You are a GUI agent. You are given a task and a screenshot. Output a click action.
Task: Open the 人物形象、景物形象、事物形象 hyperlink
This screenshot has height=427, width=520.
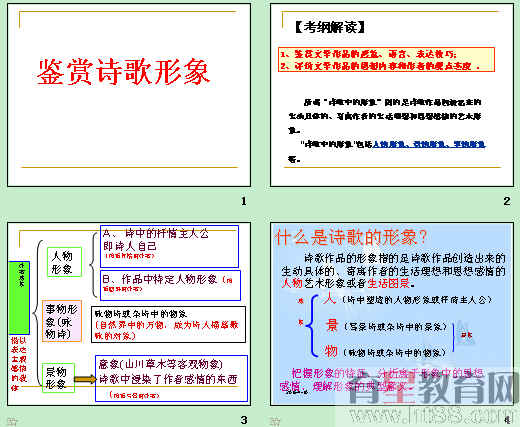tap(429, 144)
